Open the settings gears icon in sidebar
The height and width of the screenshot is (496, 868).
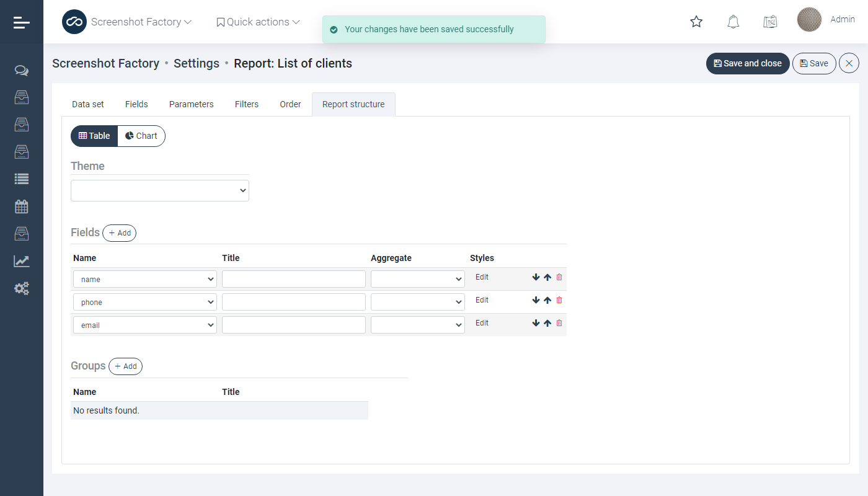click(x=22, y=288)
